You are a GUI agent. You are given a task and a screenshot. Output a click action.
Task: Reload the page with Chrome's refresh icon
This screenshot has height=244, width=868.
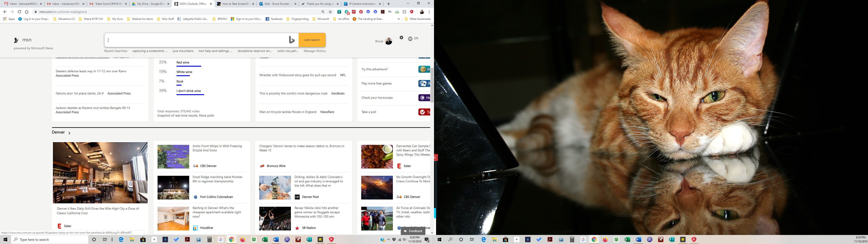[x=19, y=12]
